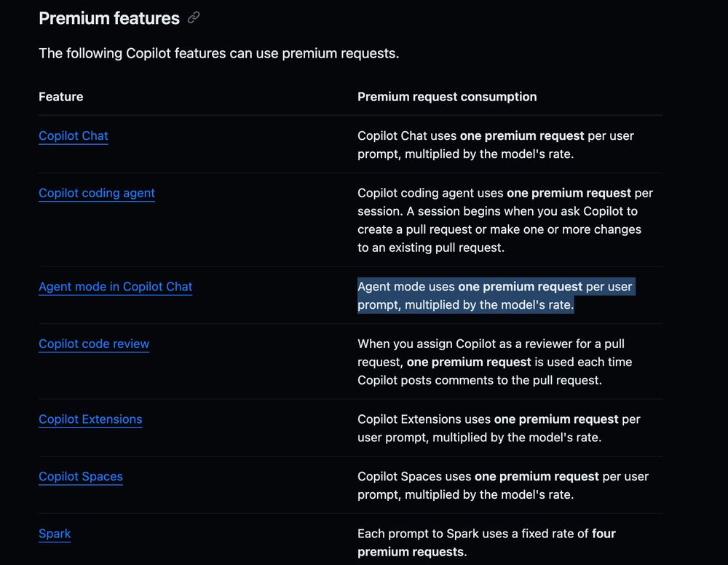Open the Copilot code review link
This screenshot has height=565, width=728.
[94, 344]
